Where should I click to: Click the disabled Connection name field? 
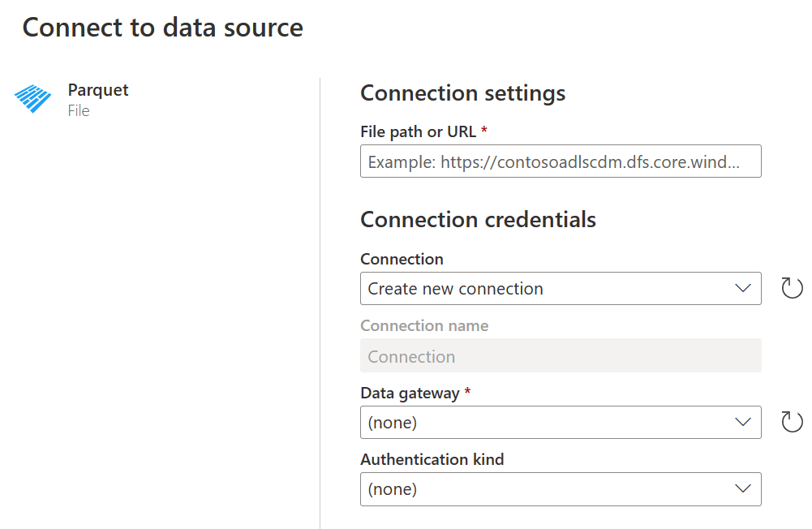point(560,356)
